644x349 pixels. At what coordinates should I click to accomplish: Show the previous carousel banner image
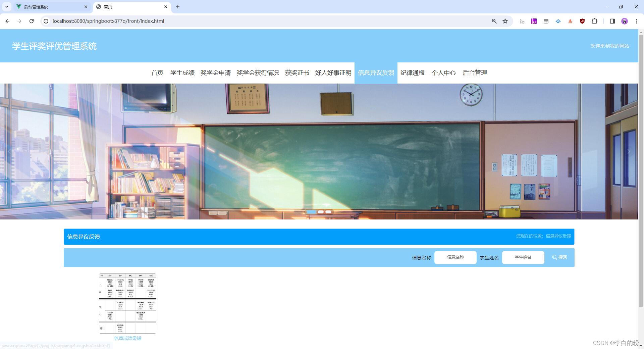tap(9, 152)
